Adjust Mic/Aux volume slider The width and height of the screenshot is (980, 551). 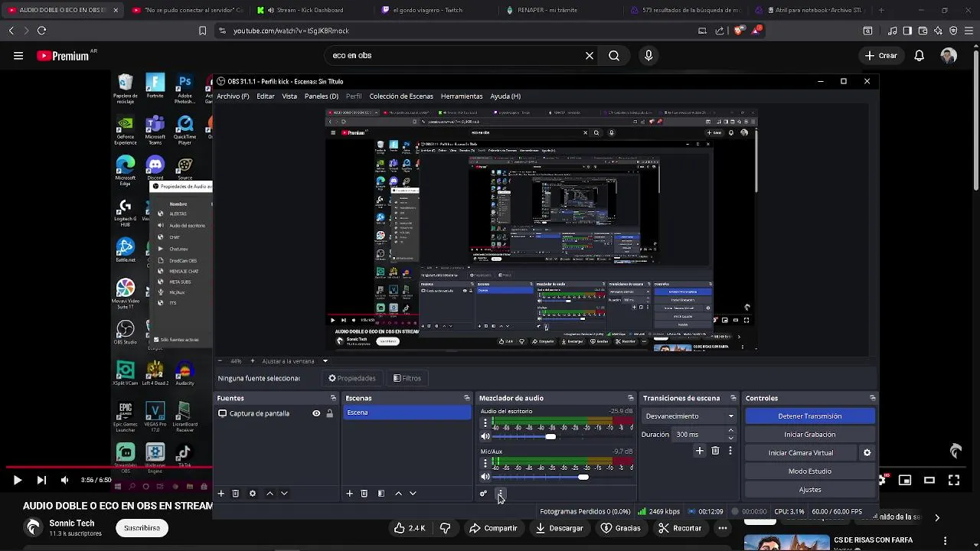pos(583,477)
